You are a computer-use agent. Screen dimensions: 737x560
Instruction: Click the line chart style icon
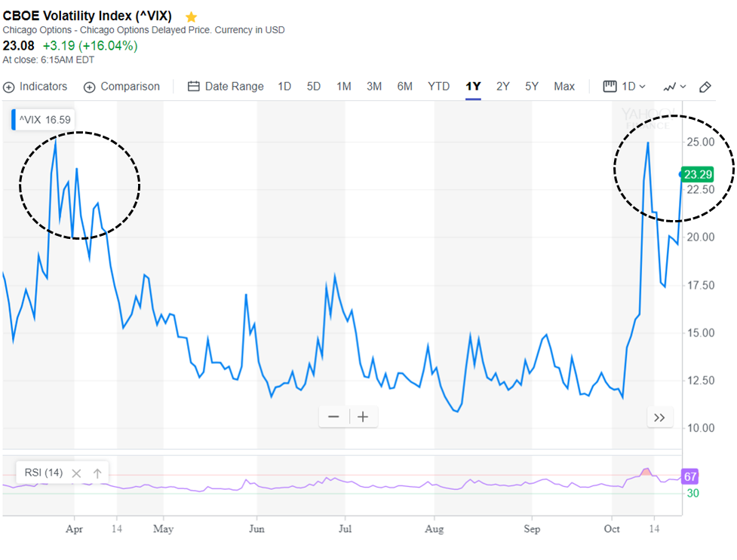tap(668, 87)
